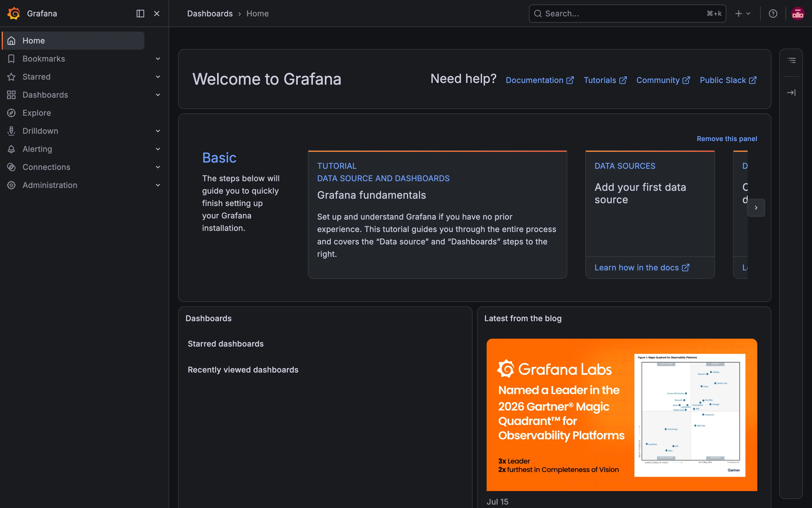Click the Connections icon

pyautogui.click(x=11, y=167)
